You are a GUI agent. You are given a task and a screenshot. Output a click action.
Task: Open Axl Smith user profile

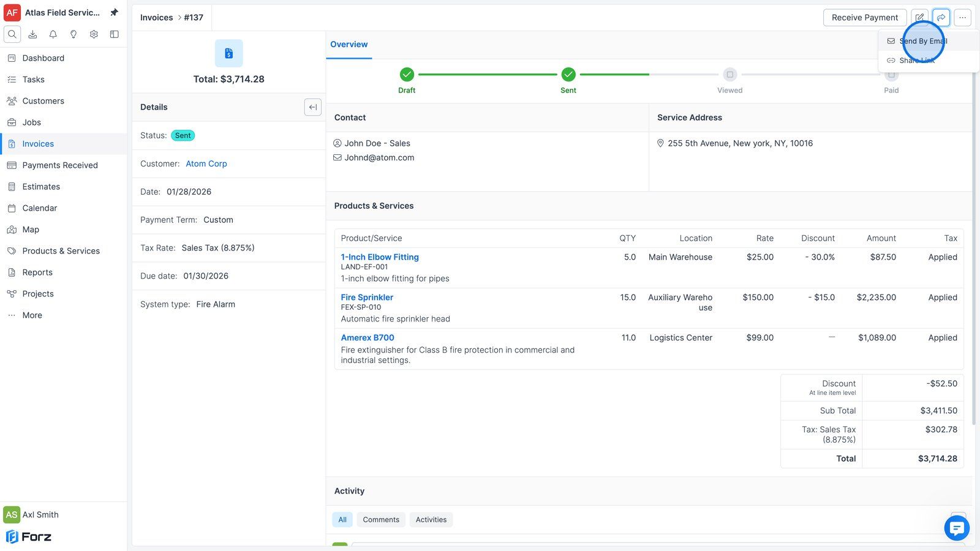pyautogui.click(x=32, y=515)
